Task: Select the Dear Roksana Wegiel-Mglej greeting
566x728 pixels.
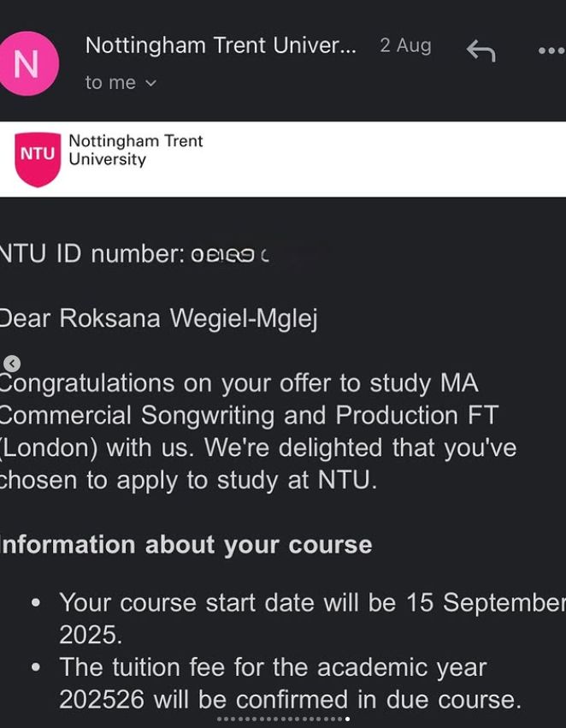Action: coord(157,319)
